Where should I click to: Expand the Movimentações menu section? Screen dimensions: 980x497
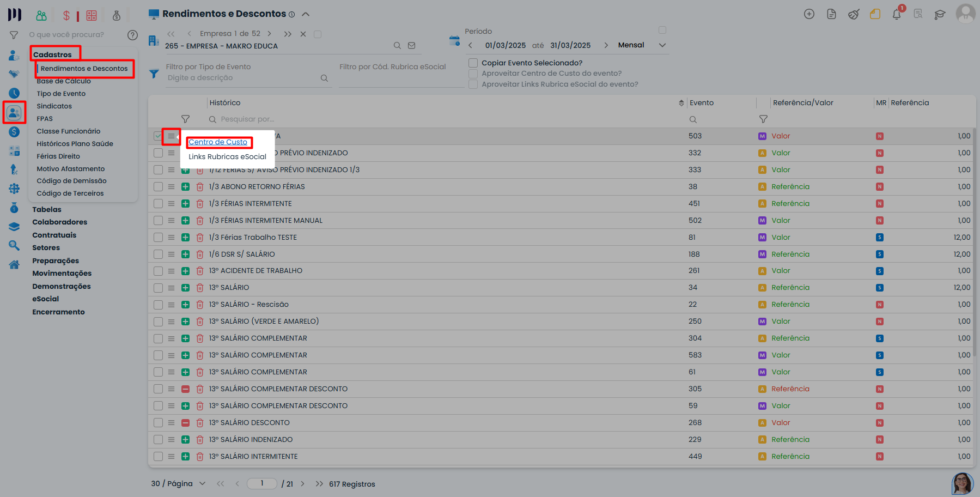click(x=62, y=274)
